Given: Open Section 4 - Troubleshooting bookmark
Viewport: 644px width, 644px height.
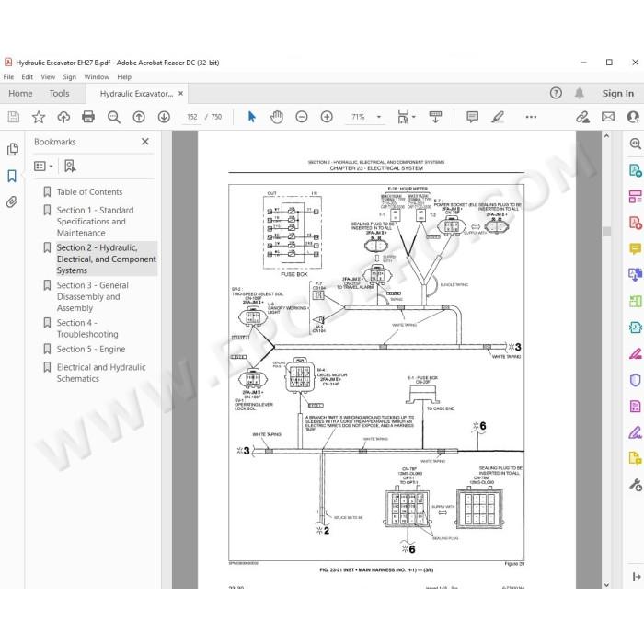Looking at the screenshot, I should (87, 328).
